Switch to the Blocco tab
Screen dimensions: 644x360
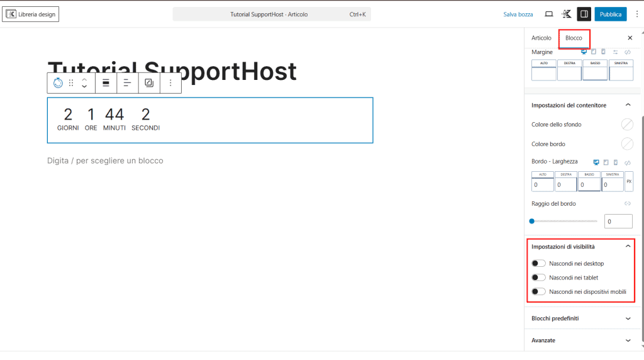574,38
